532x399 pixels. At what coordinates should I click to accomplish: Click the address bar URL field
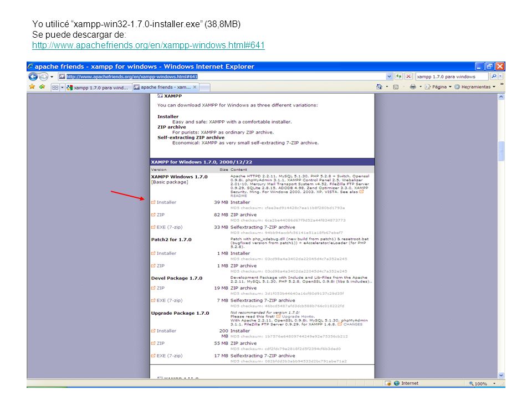(x=222, y=76)
